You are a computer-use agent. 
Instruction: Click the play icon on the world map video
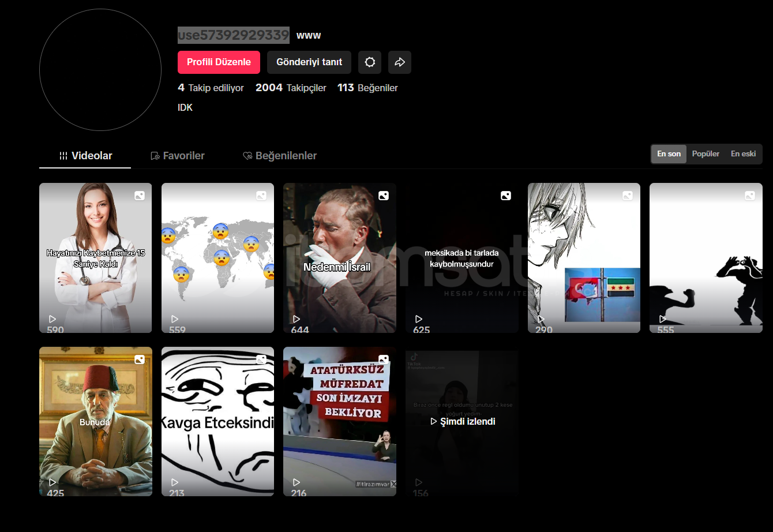[175, 319]
